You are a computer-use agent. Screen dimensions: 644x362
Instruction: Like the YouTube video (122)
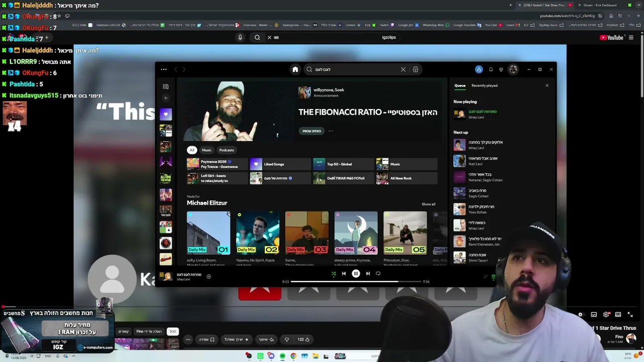[x=303, y=339]
